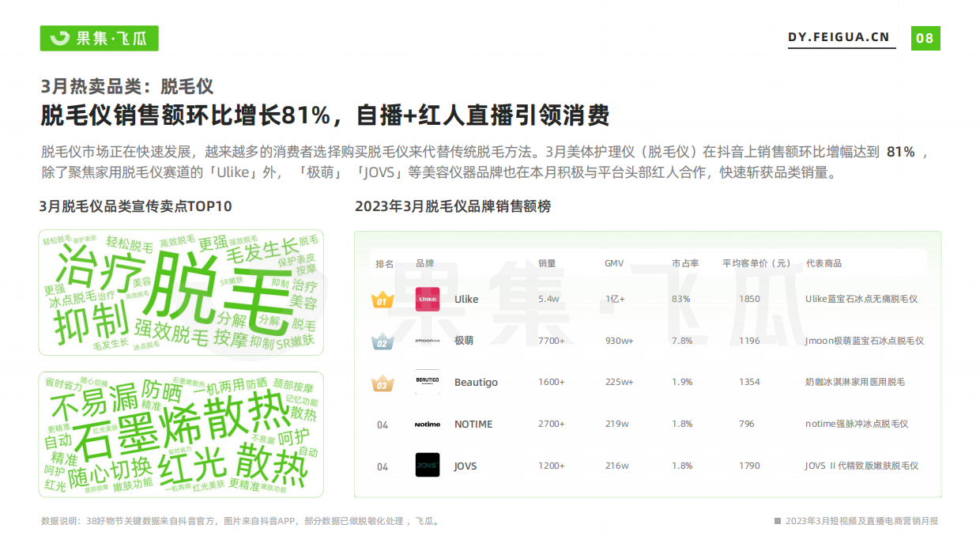The width and height of the screenshot is (980, 551).
Task: Select the Jmoon brand logo
Action: [428, 341]
